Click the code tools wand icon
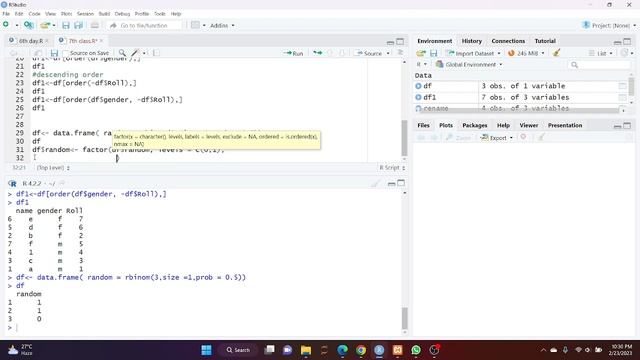The image size is (640, 360). click(x=135, y=53)
